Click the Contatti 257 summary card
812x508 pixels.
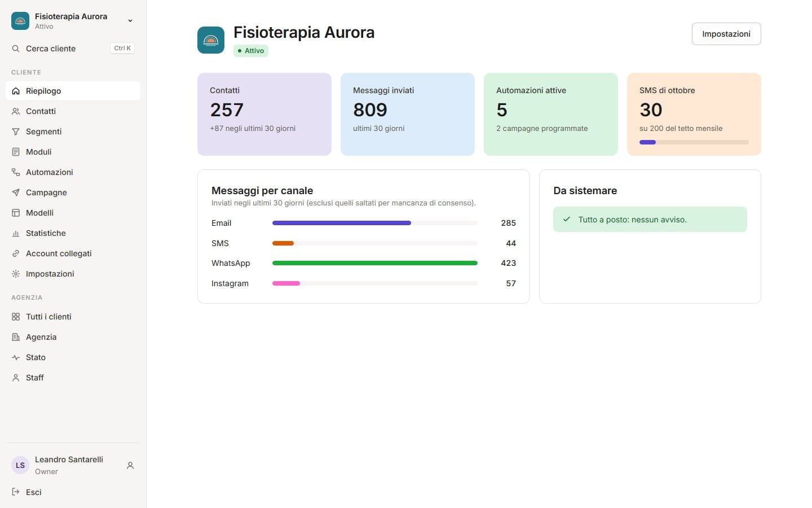[264, 114]
